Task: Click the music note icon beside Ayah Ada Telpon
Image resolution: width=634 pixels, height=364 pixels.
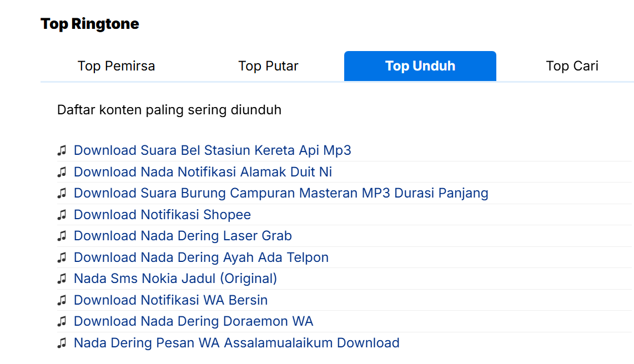Action: [62, 257]
